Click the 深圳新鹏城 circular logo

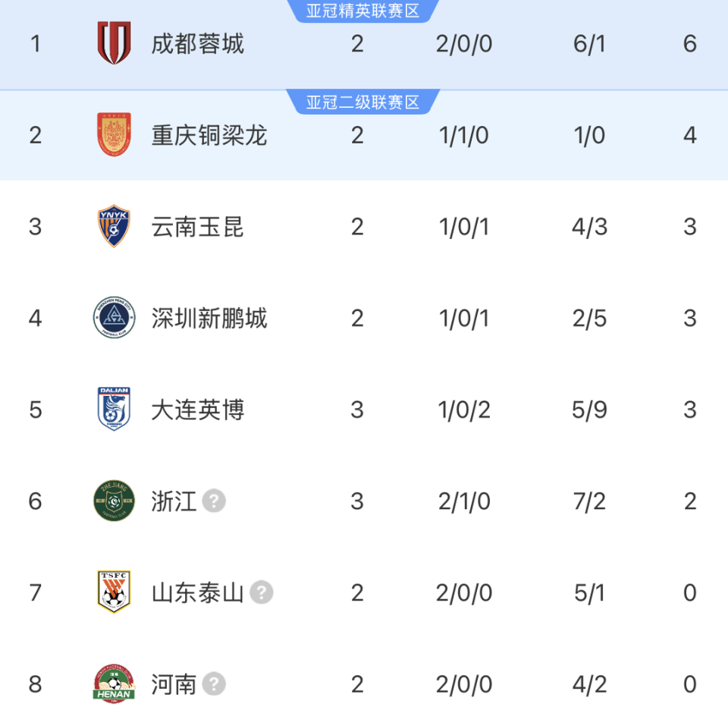coord(112,318)
